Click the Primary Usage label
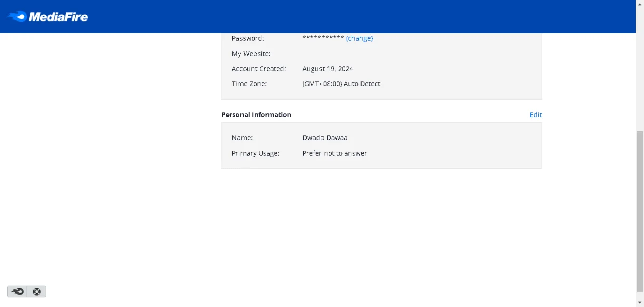The height and width of the screenshot is (307, 644). 256,153
